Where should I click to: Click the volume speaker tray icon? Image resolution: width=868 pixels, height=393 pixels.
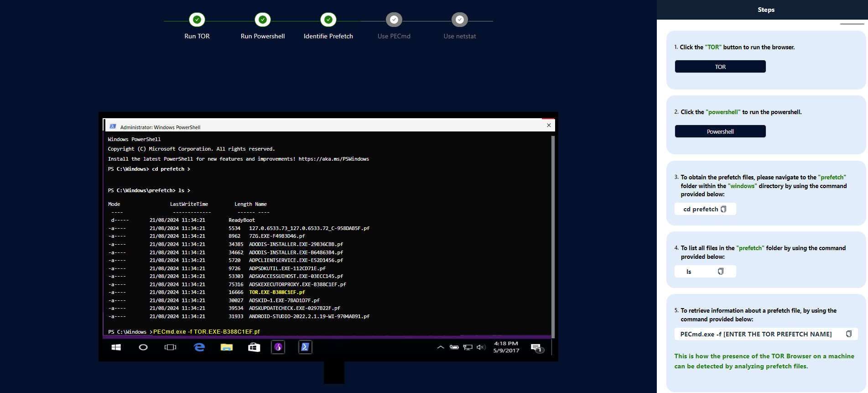click(x=481, y=347)
